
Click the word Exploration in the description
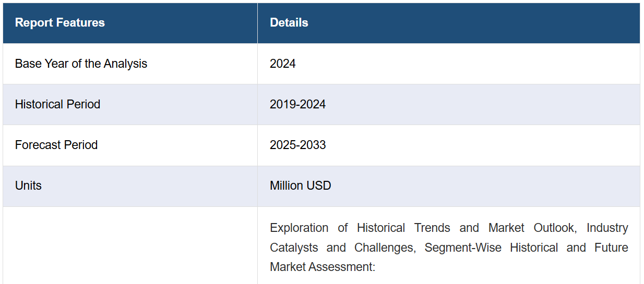tap(299, 228)
